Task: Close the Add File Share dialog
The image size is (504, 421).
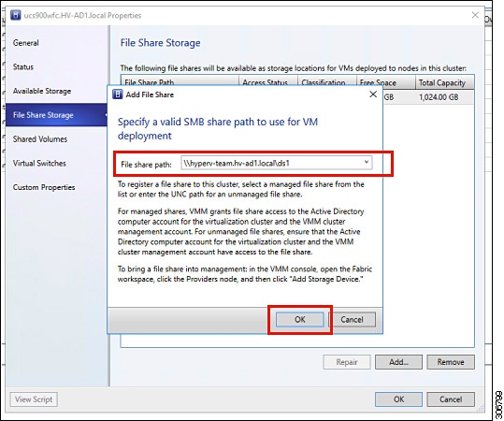Action: click(x=373, y=94)
